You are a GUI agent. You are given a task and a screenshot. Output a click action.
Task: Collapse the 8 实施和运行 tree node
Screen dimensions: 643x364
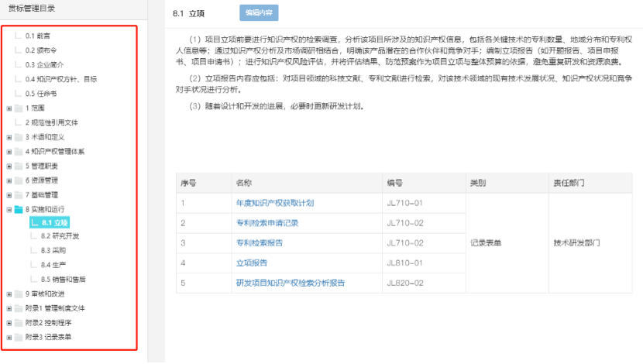point(9,209)
